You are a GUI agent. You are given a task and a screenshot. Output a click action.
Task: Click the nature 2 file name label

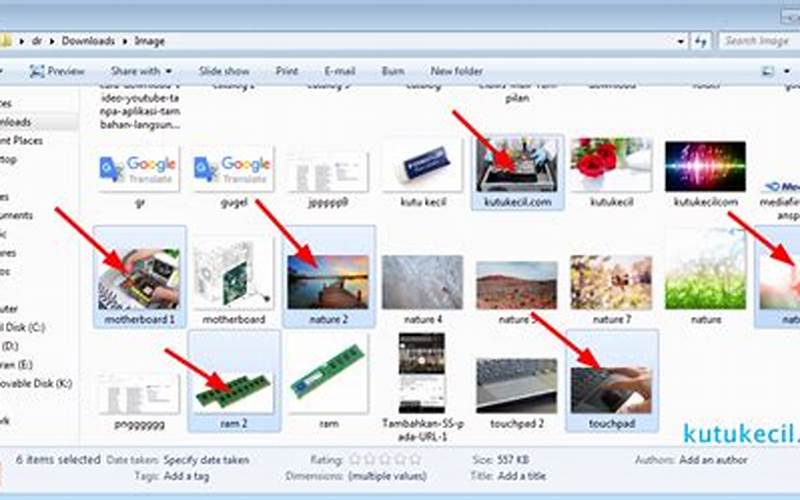pos(329,320)
